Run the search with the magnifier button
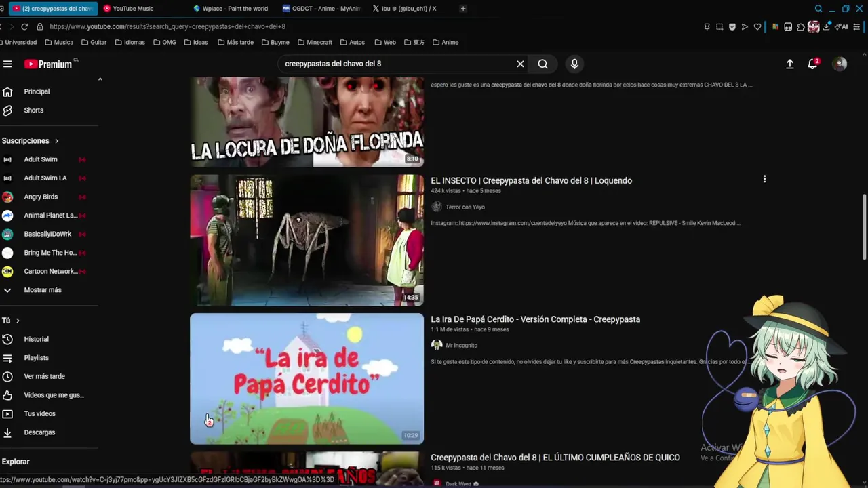Viewport: 868px width, 488px height. coord(542,64)
